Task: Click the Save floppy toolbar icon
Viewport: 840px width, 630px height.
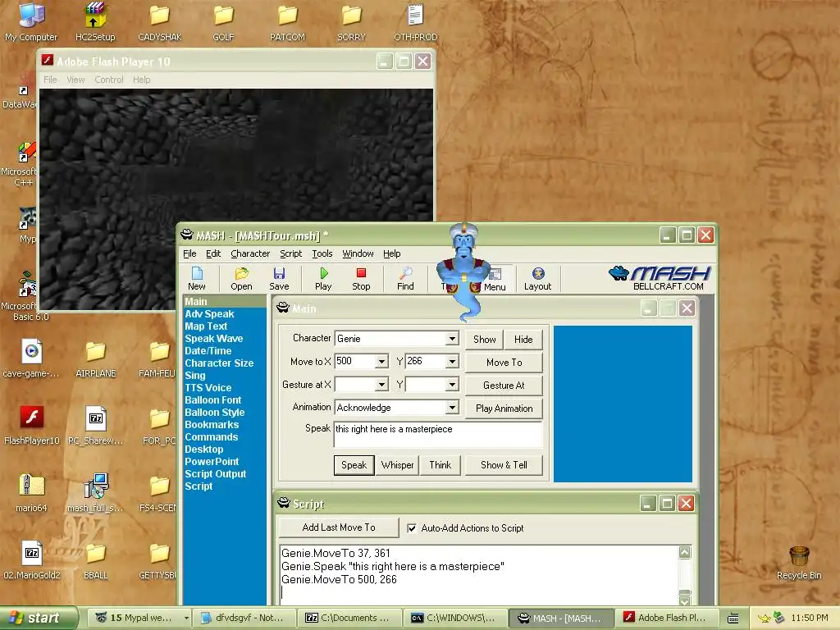Action: point(279,278)
